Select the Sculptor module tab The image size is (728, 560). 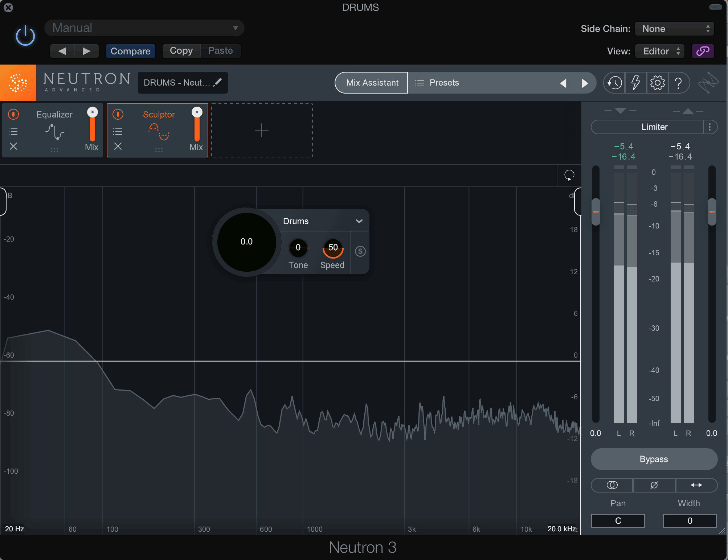(158, 130)
